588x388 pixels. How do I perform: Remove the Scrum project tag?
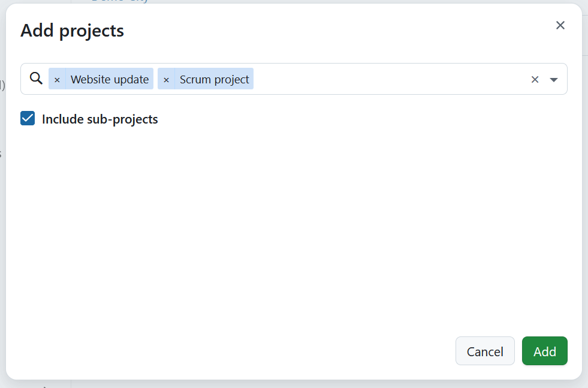point(166,79)
